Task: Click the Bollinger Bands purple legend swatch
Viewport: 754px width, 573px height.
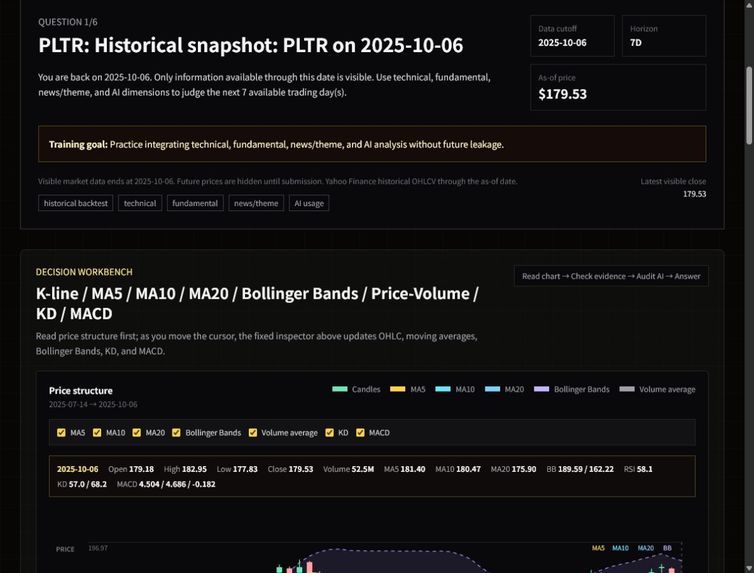Action: coord(541,389)
